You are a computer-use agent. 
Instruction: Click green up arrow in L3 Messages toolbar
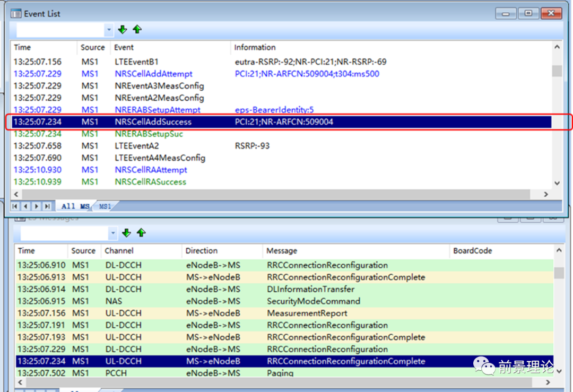tap(141, 233)
